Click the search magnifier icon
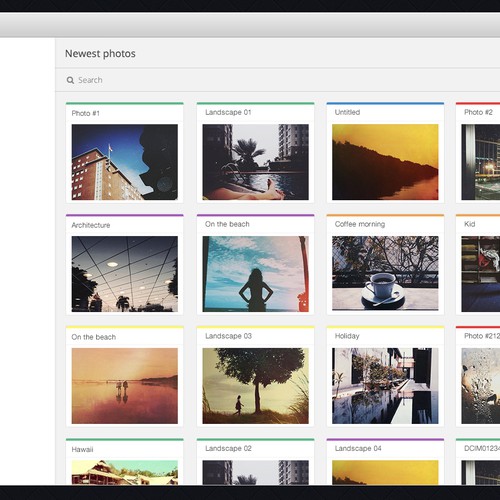Viewport: 500px width, 500px height. (x=70, y=80)
